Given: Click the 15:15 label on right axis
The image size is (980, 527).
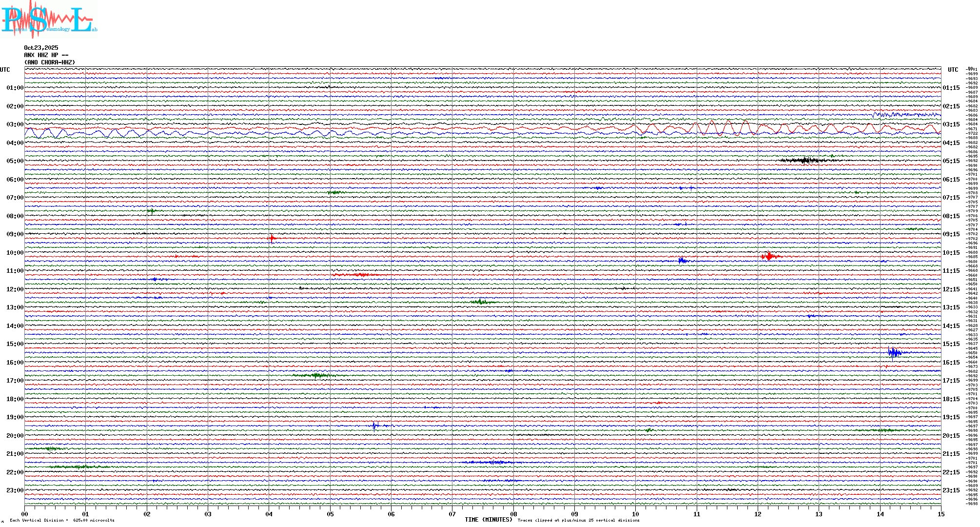Looking at the screenshot, I should pyautogui.click(x=951, y=344).
